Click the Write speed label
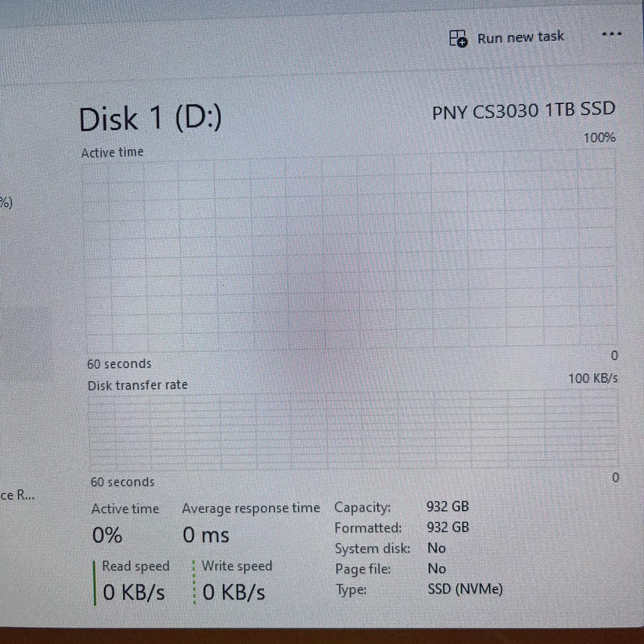Screen dimensions: 644x644 tap(237, 566)
